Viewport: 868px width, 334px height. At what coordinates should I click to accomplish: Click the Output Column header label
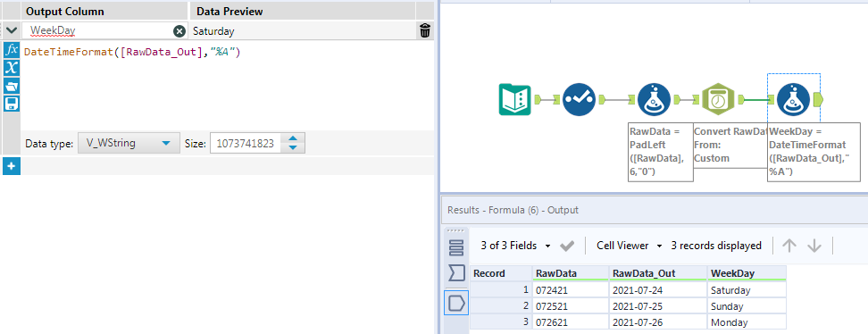65,11
